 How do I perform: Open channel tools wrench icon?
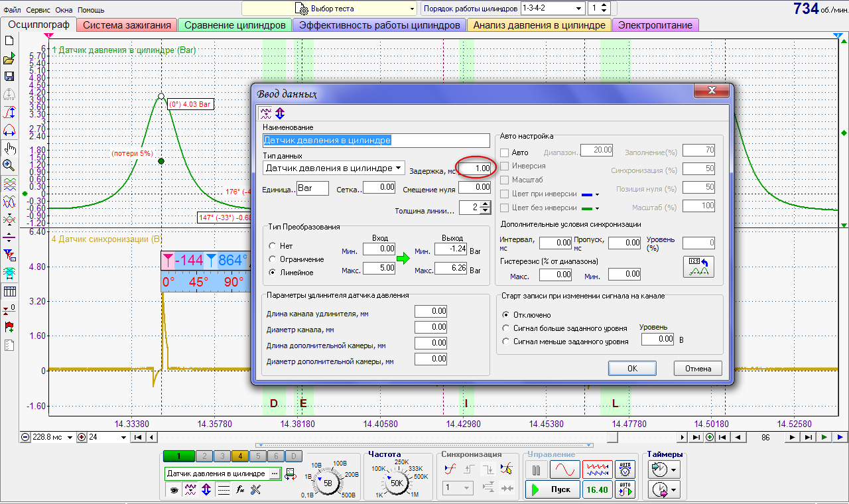256,490
